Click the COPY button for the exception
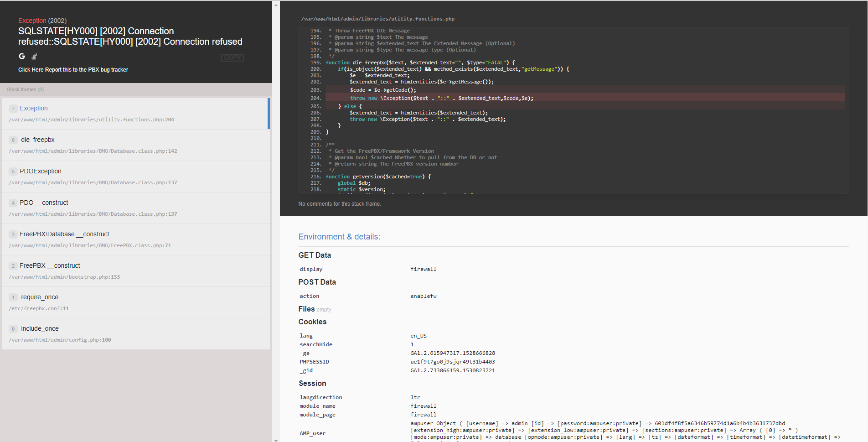 click(x=232, y=57)
